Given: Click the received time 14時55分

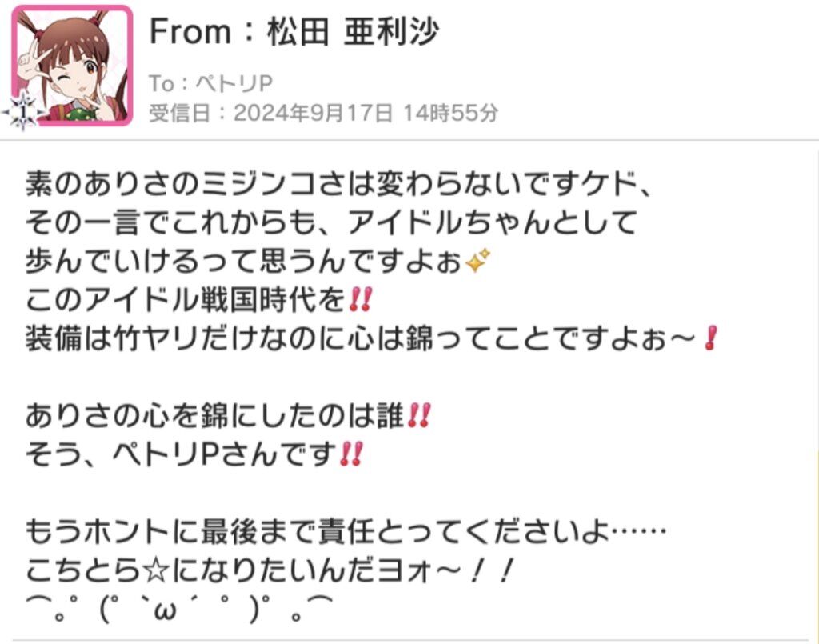Looking at the screenshot, I should coord(451,112).
